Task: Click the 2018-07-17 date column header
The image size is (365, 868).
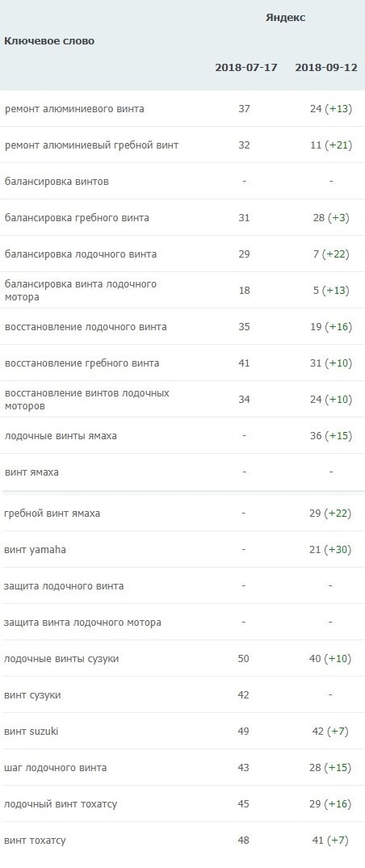Action: coord(246,68)
